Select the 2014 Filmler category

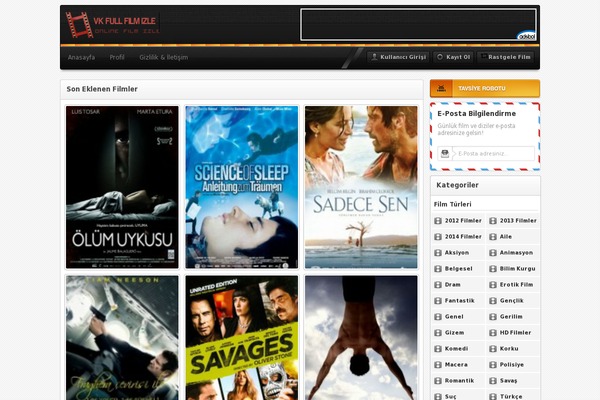458,237
